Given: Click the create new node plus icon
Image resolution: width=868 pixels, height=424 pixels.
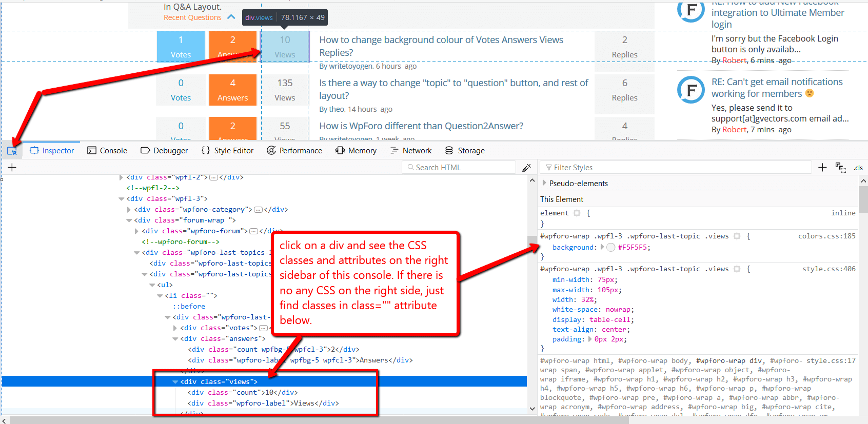Looking at the screenshot, I should pos(12,167).
